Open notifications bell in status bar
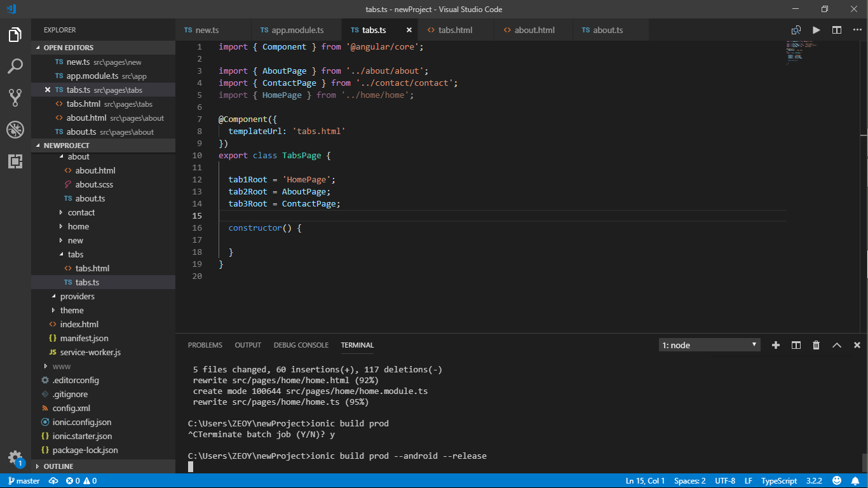 click(x=856, y=481)
